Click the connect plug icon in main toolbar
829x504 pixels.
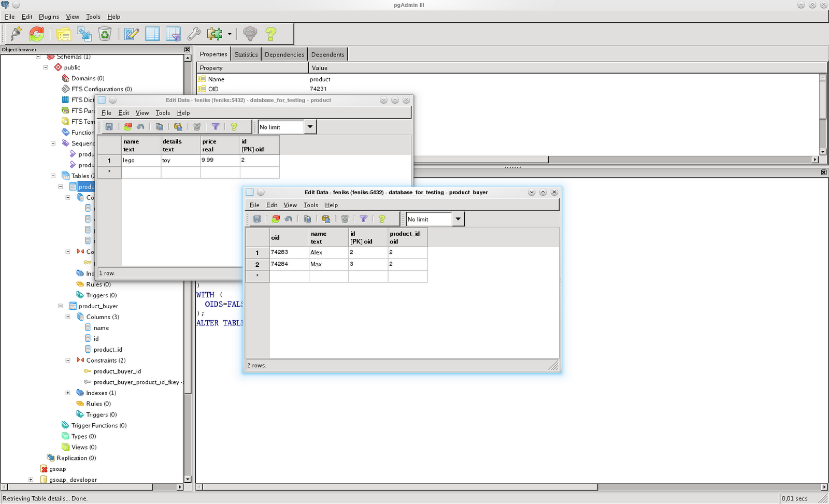tap(16, 34)
